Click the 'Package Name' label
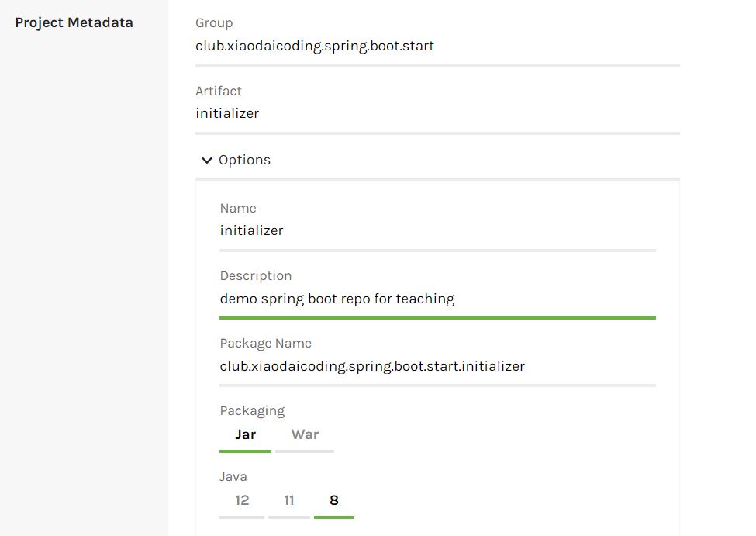 click(265, 344)
